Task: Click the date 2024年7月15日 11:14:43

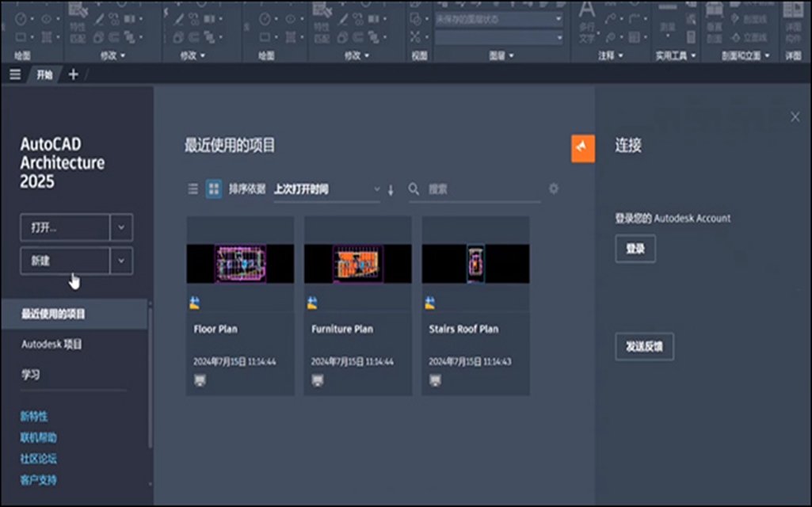Action: (x=470, y=361)
